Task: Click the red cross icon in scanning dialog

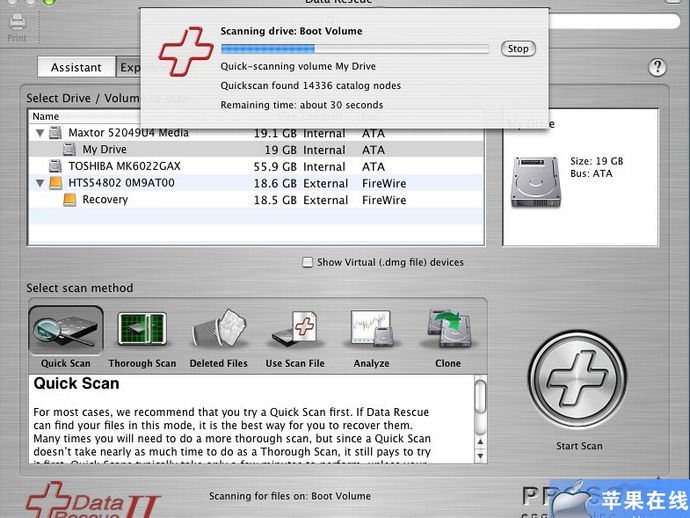Action: click(x=186, y=51)
